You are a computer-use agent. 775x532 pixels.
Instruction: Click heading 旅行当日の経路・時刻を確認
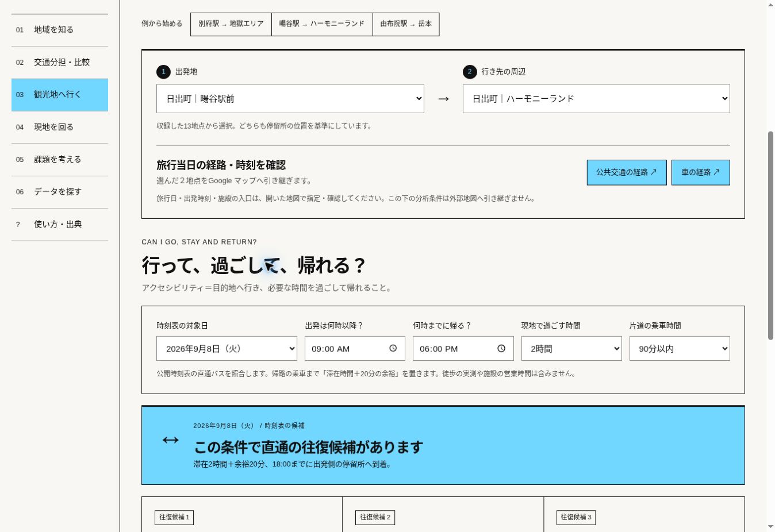point(221,165)
